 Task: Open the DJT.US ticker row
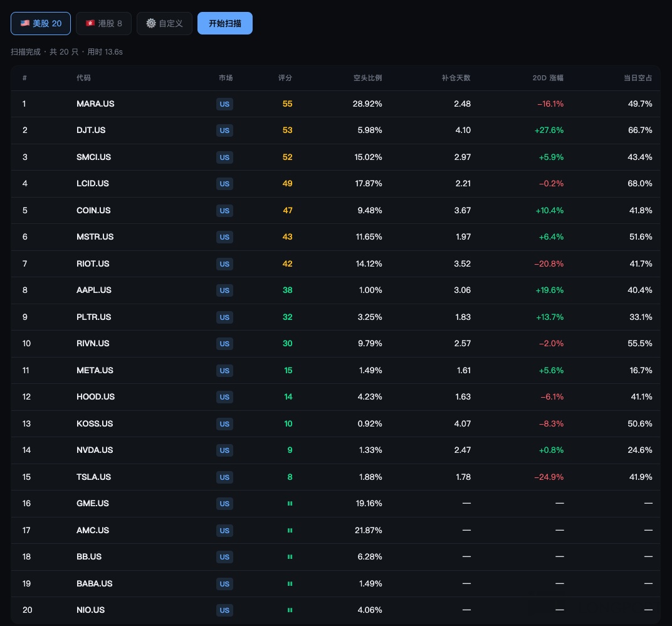pos(335,130)
